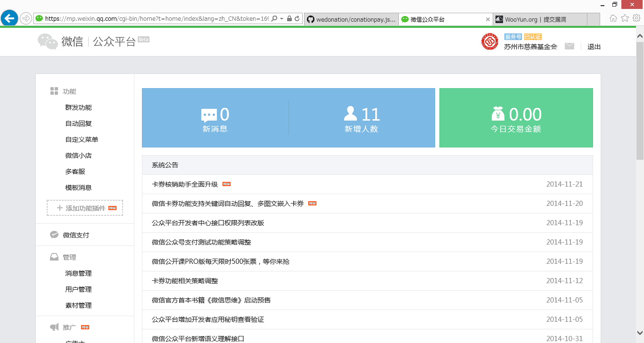Image resolution: width=644 pixels, height=343 pixels.
Task: Go back with the browser back arrow
Action: click(x=9, y=18)
